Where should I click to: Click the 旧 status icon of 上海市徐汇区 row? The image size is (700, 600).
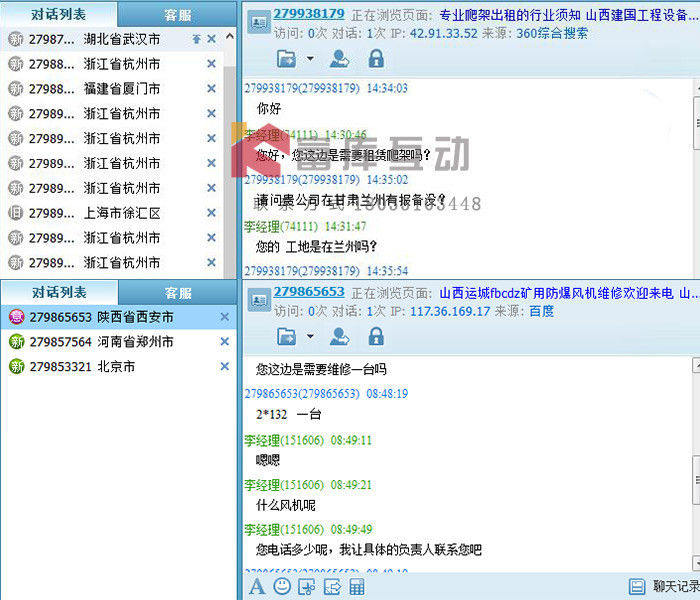pyautogui.click(x=16, y=213)
